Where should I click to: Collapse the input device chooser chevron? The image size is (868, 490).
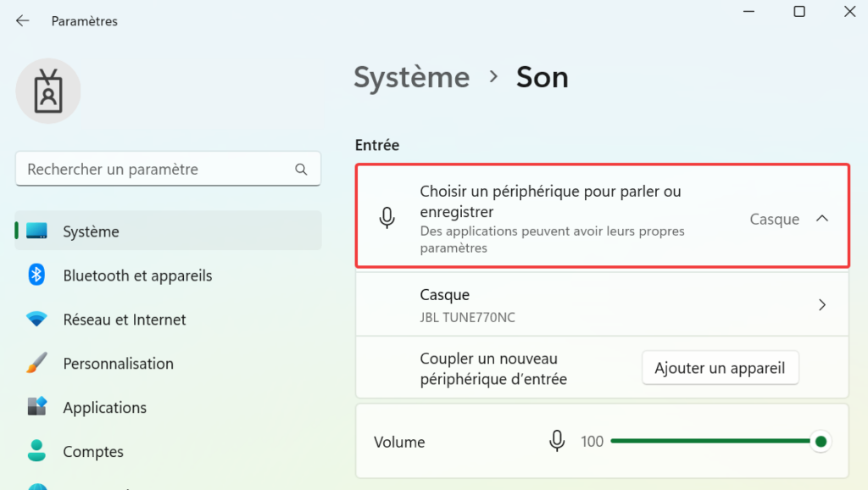point(821,219)
